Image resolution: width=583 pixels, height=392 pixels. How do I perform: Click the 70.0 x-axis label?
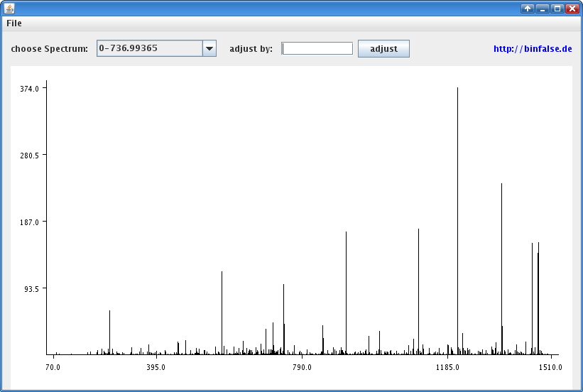(53, 368)
